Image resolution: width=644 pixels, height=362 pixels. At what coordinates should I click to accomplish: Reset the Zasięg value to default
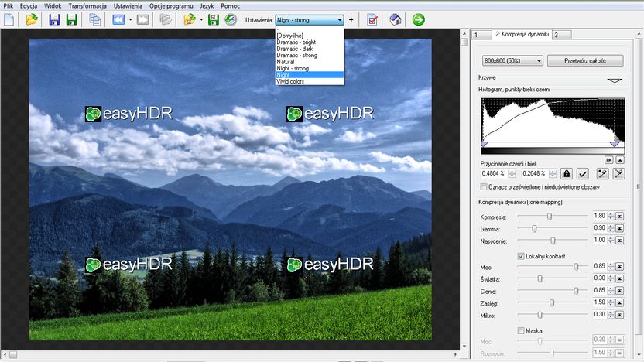(620, 303)
